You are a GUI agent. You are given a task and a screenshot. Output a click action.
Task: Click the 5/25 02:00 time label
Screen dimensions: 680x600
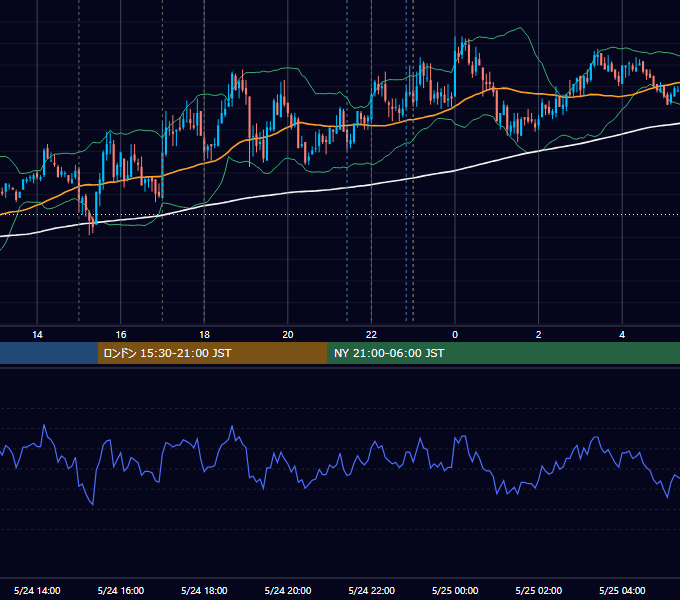point(539,590)
